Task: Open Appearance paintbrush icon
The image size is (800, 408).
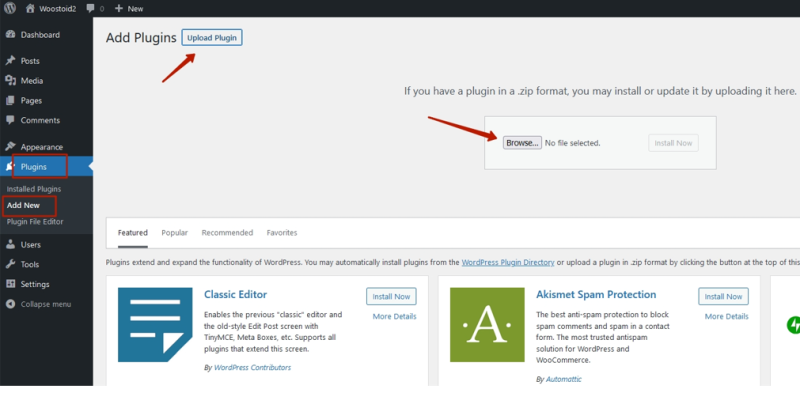Action: click(10, 147)
